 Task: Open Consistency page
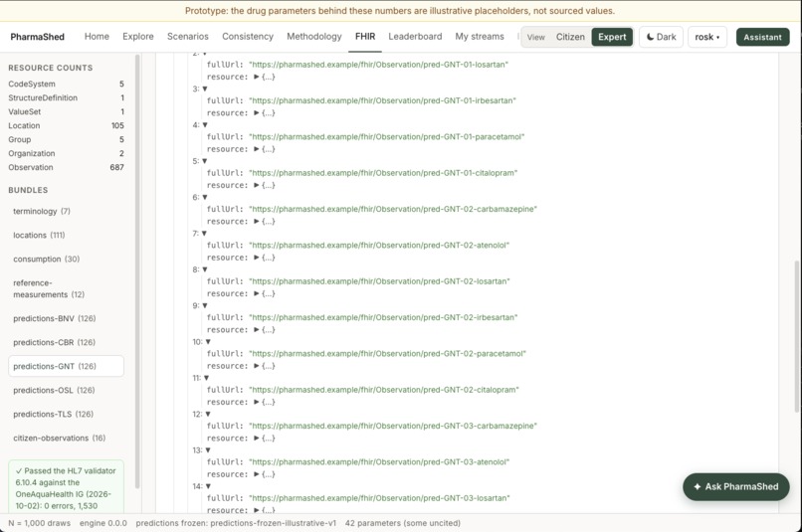[248, 36]
